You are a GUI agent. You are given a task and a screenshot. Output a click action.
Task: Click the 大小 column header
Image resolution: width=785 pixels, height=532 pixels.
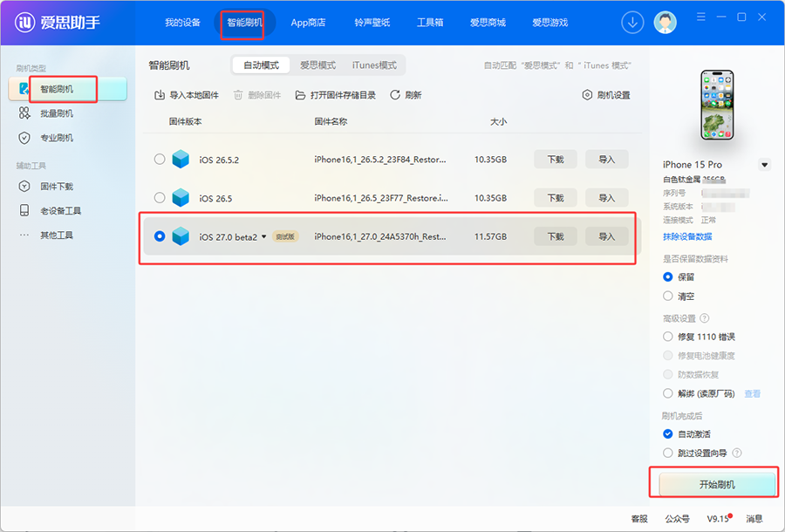click(x=498, y=121)
